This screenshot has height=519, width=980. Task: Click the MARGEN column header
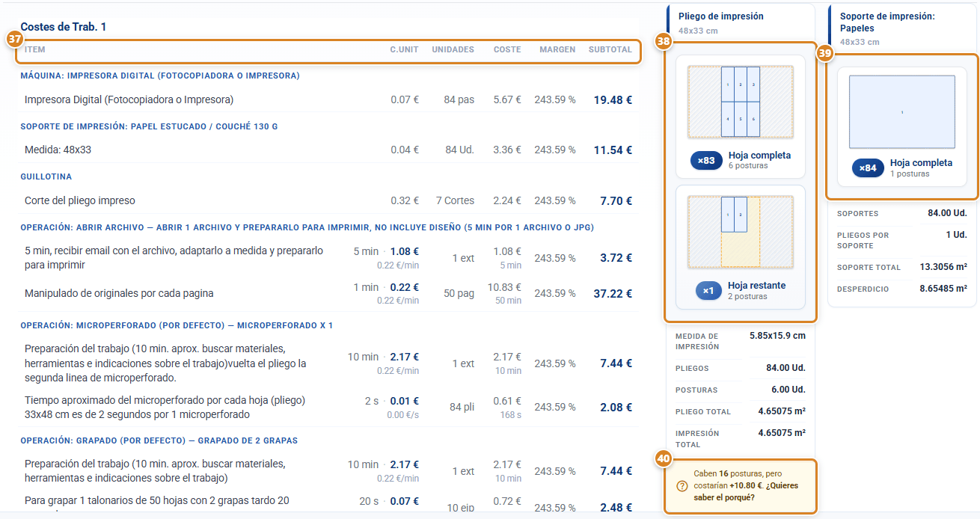558,50
